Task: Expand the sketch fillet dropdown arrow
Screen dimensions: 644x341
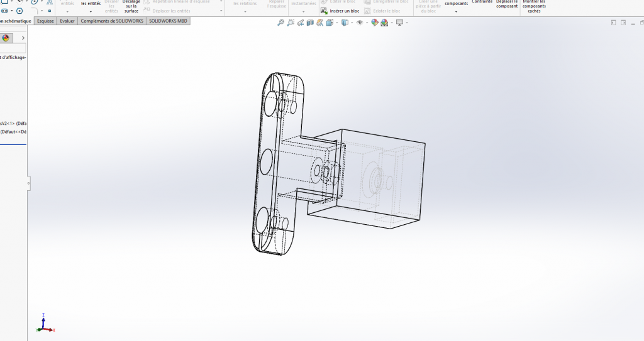Action: [42, 11]
